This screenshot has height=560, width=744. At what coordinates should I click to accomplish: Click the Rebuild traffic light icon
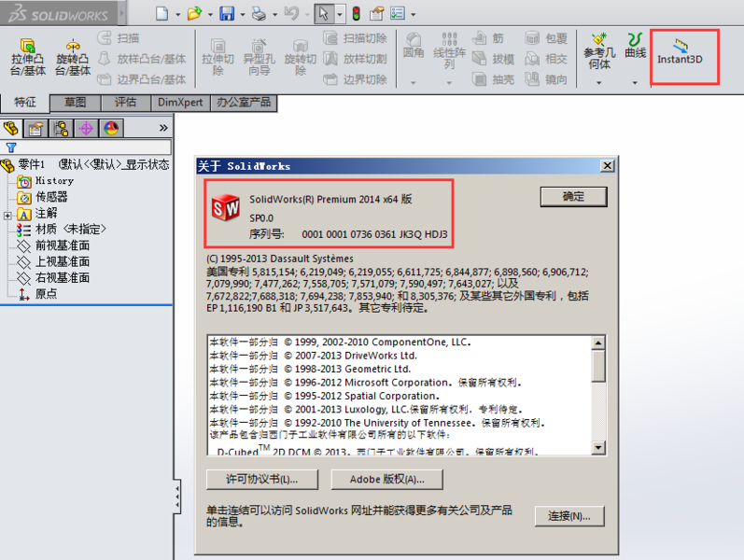(x=356, y=13)
